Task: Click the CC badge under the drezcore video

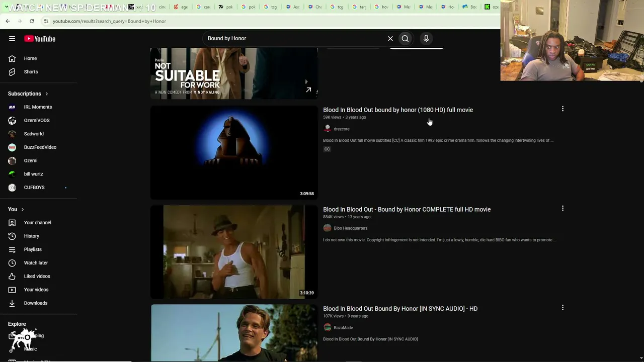Action: pos(327,149)
